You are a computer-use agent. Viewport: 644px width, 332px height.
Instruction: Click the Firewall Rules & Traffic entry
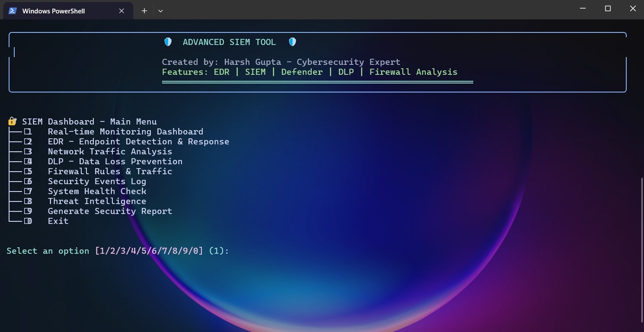109,171
